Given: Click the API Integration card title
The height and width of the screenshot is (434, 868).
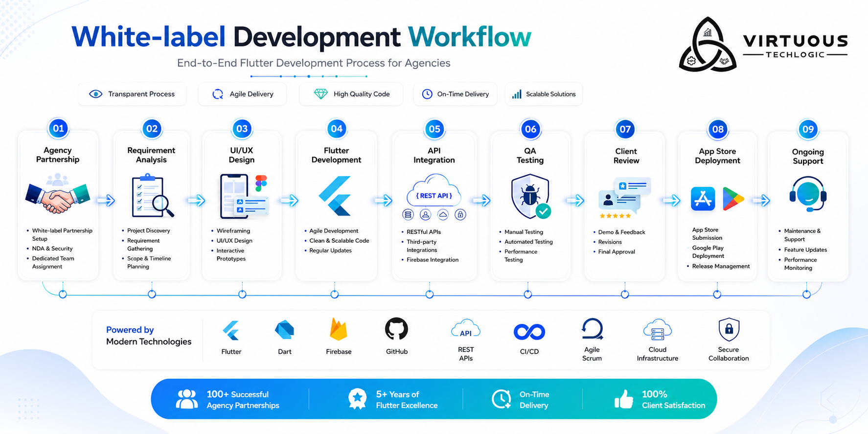Looking at the screenshot, I should click(x=434, y=155).
